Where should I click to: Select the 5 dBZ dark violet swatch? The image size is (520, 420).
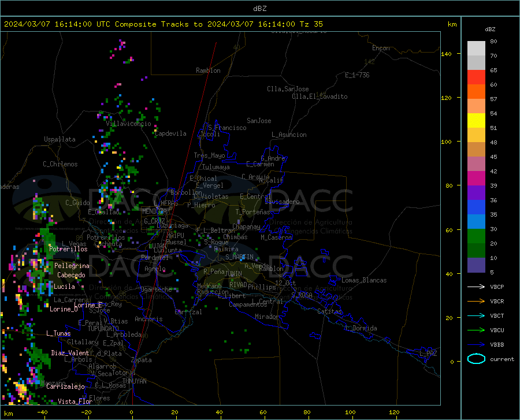click(x=476, y=265)
